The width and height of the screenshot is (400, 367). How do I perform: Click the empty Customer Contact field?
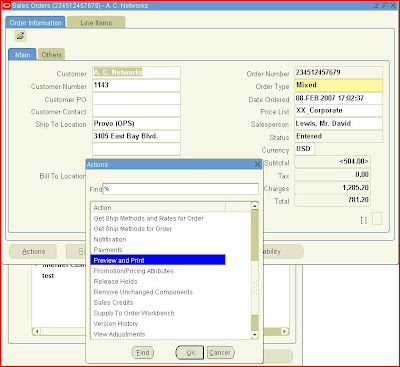pos(136,111)
